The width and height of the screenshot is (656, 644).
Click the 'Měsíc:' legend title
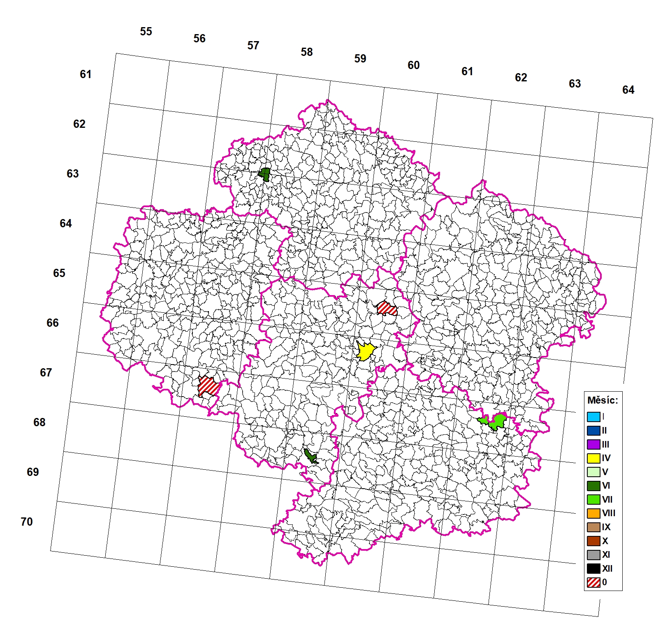coord(603,400)
